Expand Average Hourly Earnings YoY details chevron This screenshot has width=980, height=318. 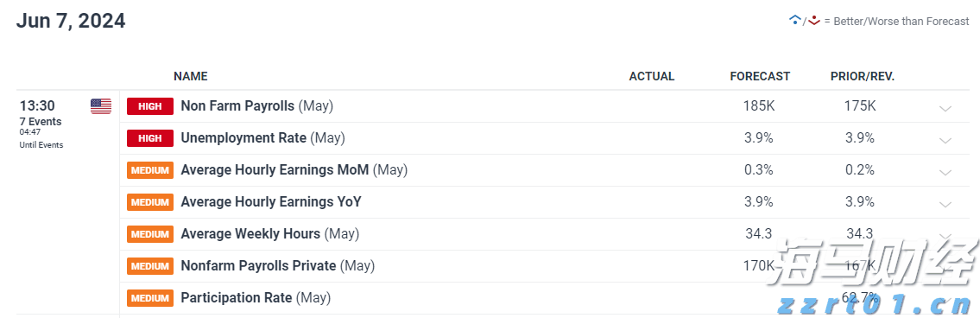tap(945, 204)
